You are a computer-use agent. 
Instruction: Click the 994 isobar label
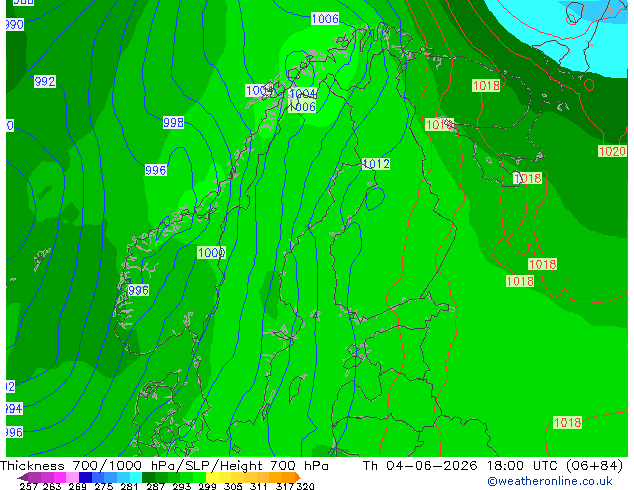[14, 409]
